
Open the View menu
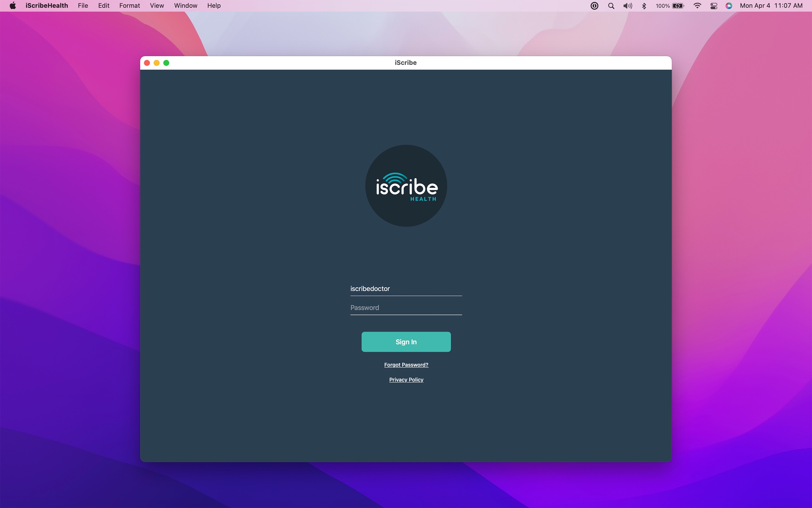[x=157, y=6]
